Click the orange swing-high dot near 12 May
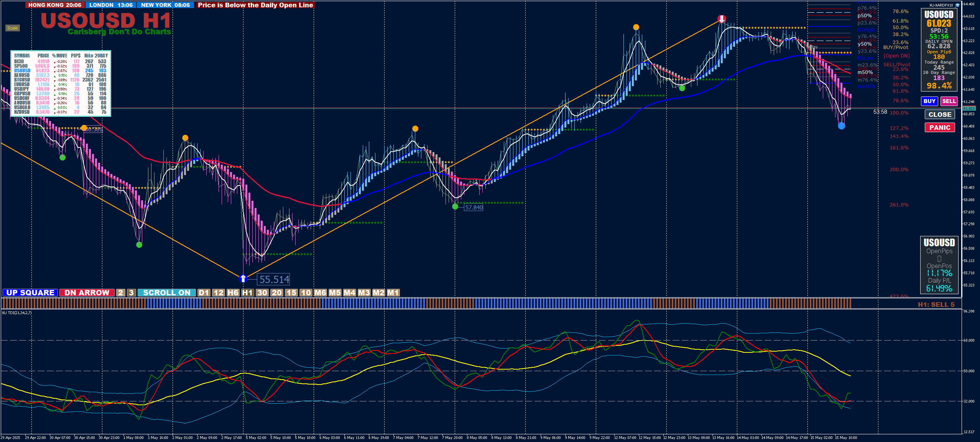980x442 pixels. point(636,27)
